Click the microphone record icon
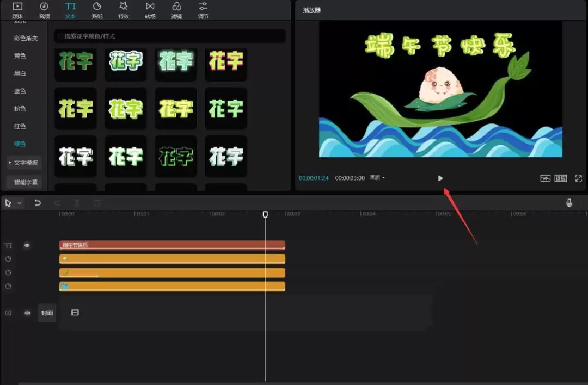This screenshot has height=385, width=588. tap(569, 203)
